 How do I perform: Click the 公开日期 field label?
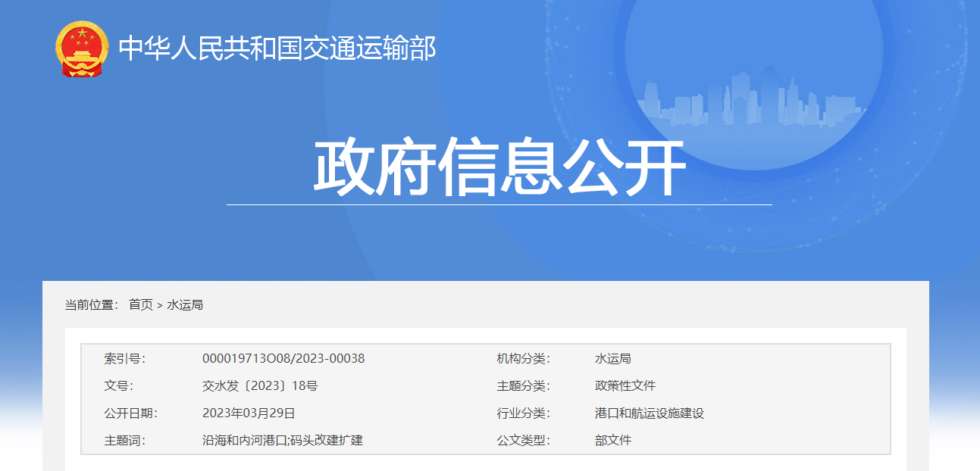(x=130, y=413)
